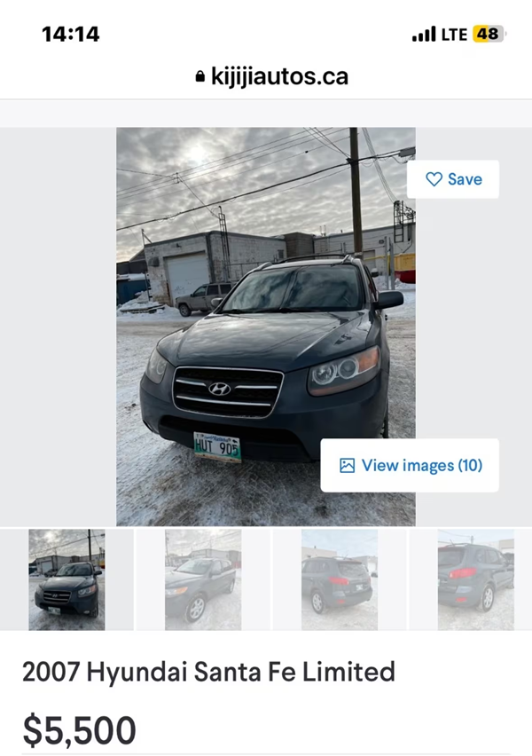The width and height of the screenshot is (532, 756).
Task: Open the main Santa Fe photo
Action: pyautogui.click(x=265, y=327)
